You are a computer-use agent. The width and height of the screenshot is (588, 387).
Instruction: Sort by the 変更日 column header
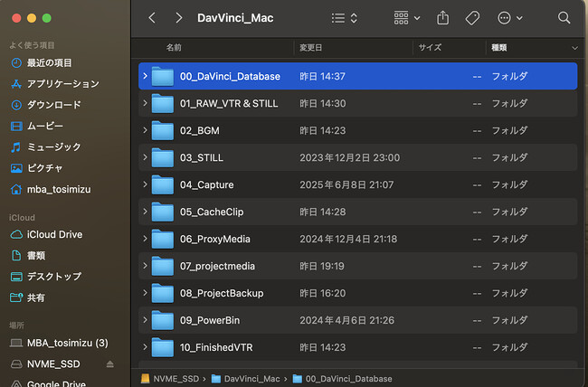pos(310,48)
